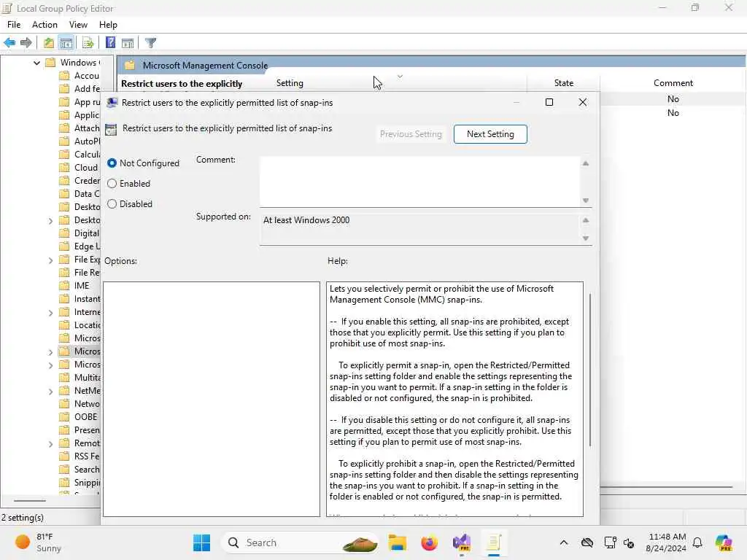Viewport: 747px width, 560px height.
Task: Show hidden icons tray chevron
Action: [x=564, y=542]
